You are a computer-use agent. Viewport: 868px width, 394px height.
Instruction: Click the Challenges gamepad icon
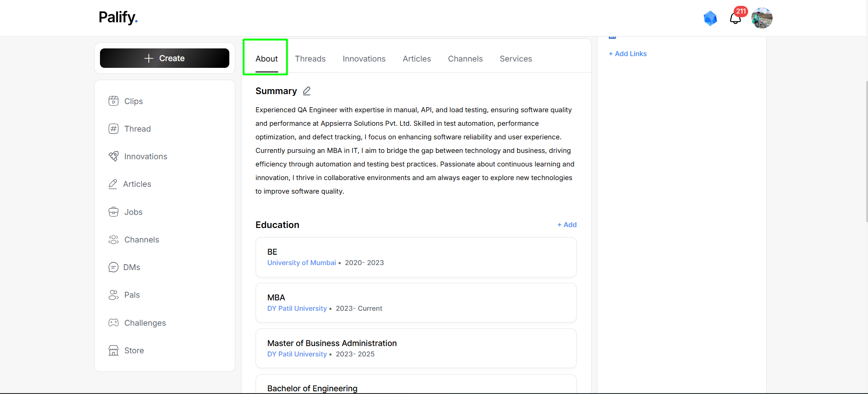pos(114,323)
